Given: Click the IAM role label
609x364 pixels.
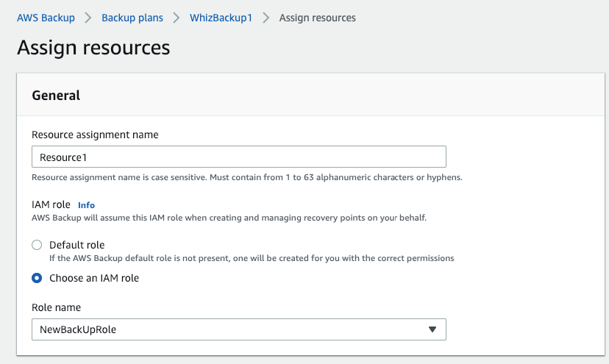Looking at the screenshot, I should 51,204.
